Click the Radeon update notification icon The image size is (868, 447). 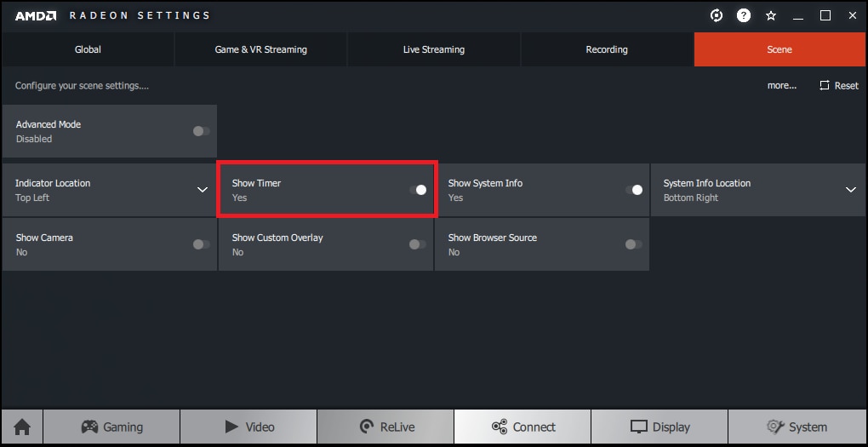coord(717,15)
